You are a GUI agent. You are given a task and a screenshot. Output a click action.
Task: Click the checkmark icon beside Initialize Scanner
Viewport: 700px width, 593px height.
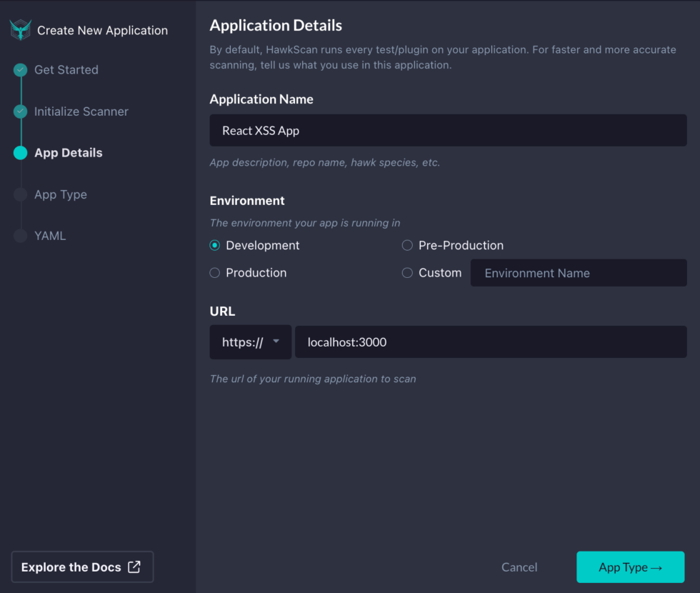(20, 111)
